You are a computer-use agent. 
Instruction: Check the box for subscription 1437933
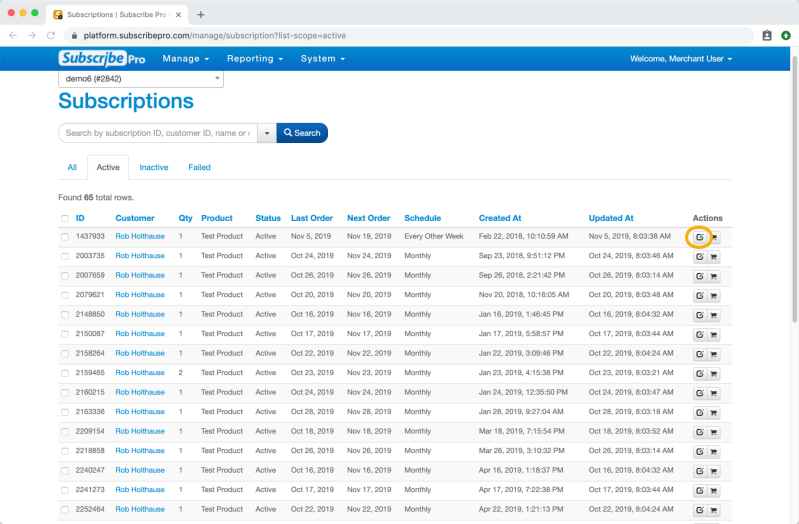pyautogui.click(x=65, y=237)
